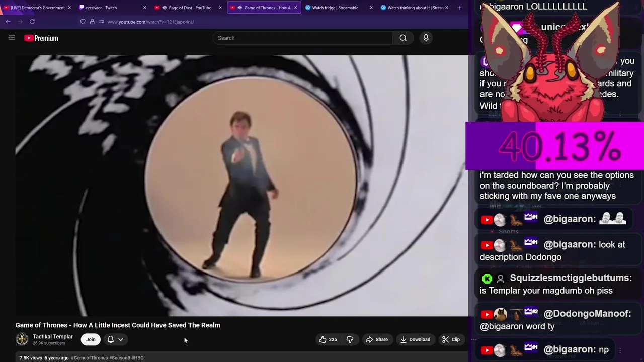Open the #Season8 hashtag
This screenshot has height=362, width=644.
click(x=120, y=358)
